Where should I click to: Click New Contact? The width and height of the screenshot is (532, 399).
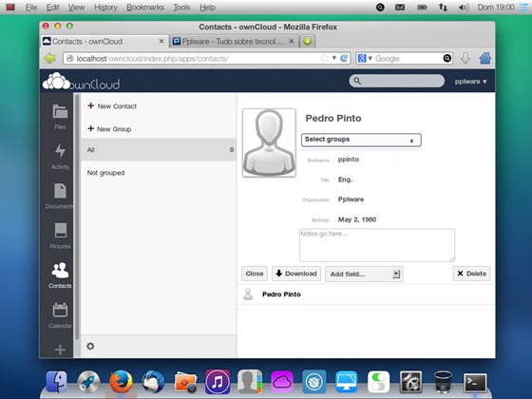112,105
